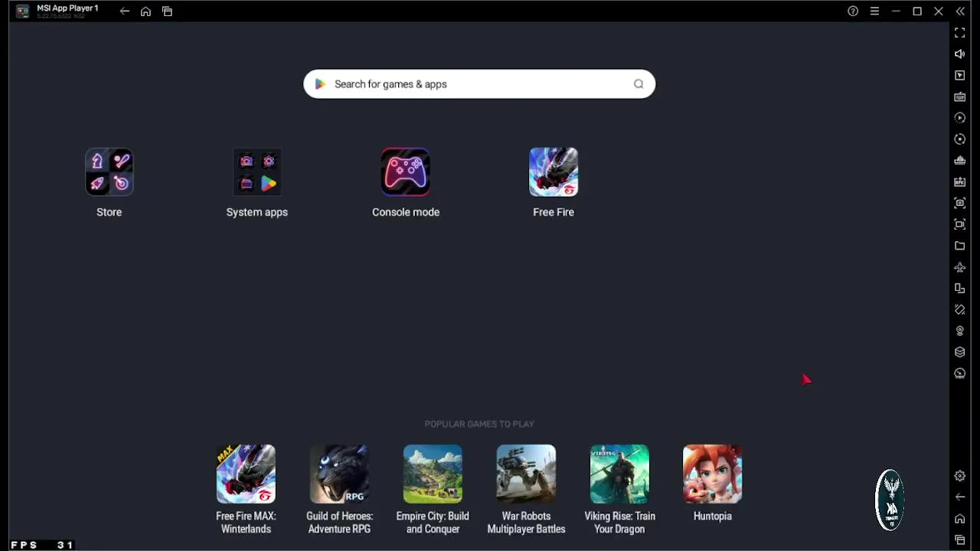This screenshot has width=980, height=551.
Task: Click the Google Play icon in search bar
Action: coord(320,84)
